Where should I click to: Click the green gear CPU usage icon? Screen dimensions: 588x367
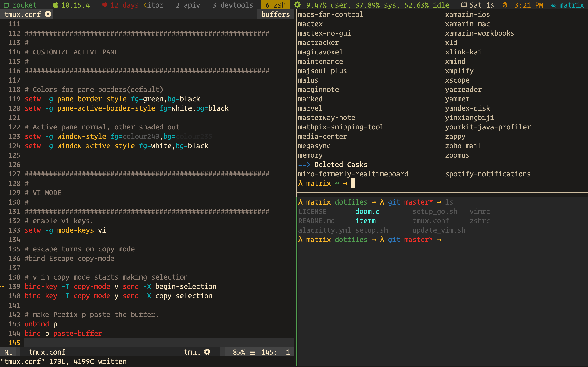pos(297,5)
